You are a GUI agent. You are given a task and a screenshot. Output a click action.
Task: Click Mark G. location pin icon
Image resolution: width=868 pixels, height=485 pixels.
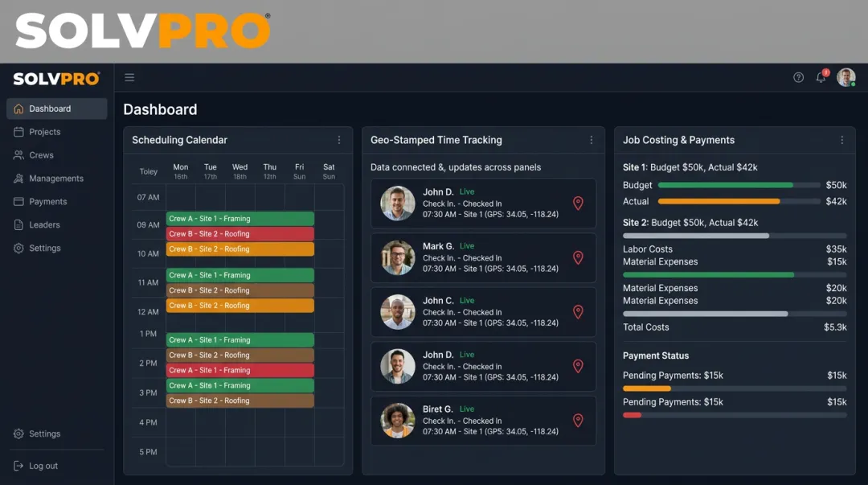[578, 257]
